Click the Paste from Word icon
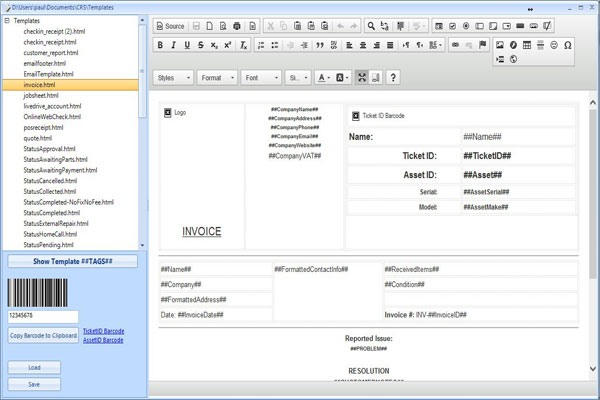Screen dimensions: 600x400 (324, 26)
